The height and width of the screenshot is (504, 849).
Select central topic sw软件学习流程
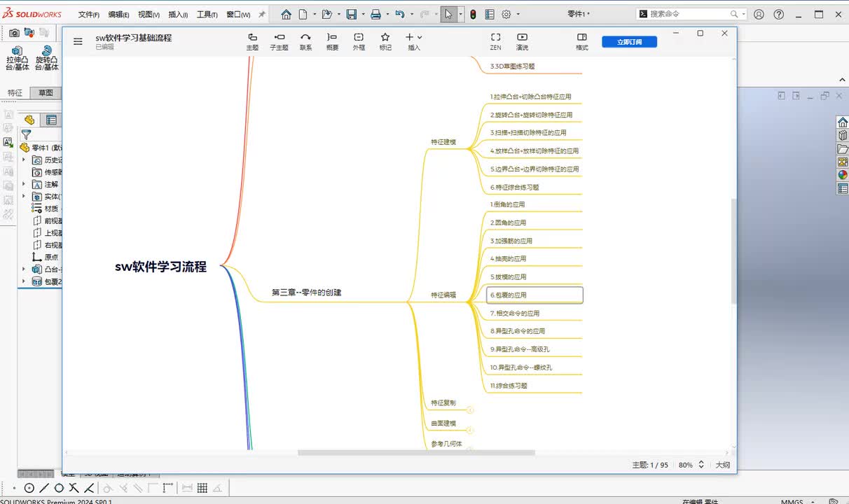point(161,267)
